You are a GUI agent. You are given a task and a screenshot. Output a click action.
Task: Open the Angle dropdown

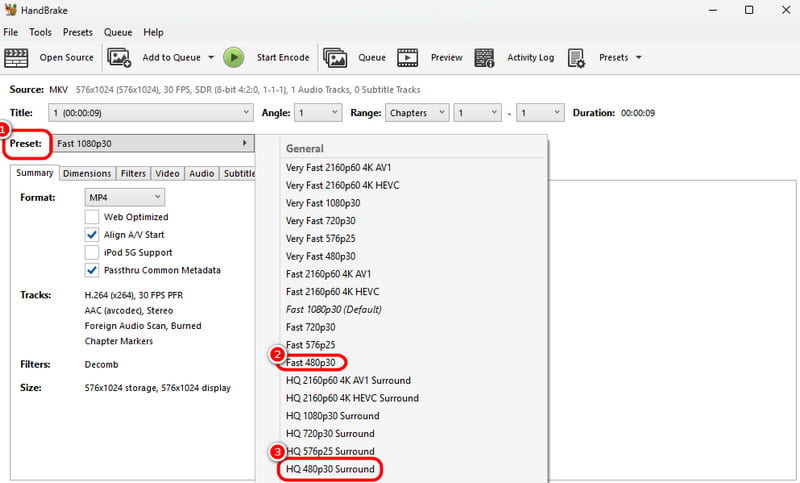pyautogui.click(x=318, y=113)
